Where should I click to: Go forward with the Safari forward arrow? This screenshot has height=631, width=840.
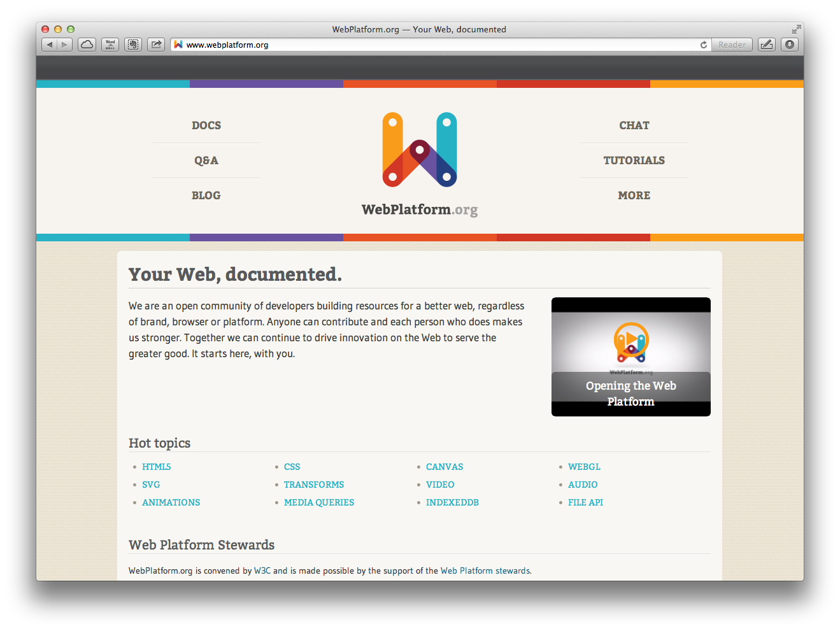tap(64, 45)
